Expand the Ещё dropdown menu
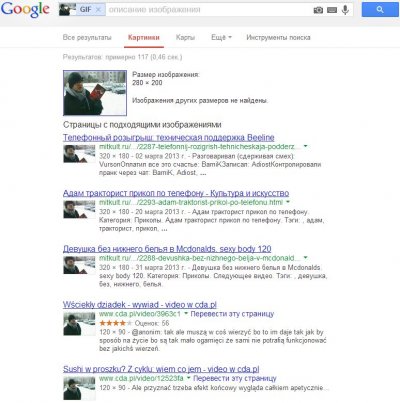This screenshot has height=403, width=400. coord(221,37)
